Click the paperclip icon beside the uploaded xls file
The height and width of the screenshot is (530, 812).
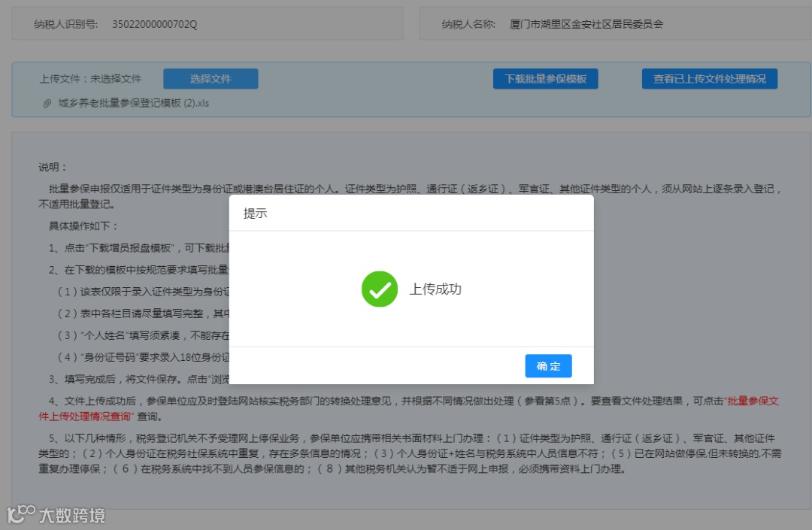point(47,104)
